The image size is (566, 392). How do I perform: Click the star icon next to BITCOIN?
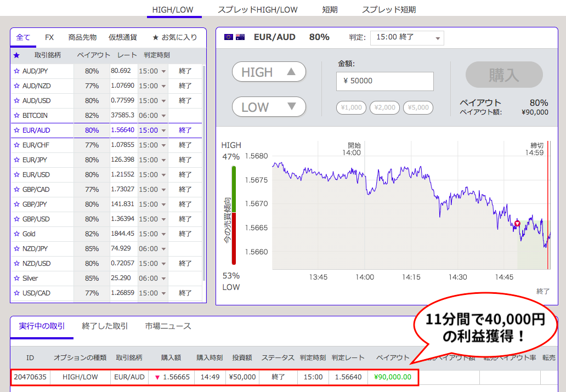tap(16, 116)
